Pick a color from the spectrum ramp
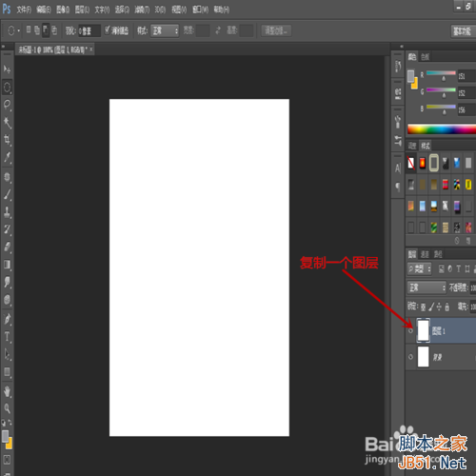 pos(442,129)
